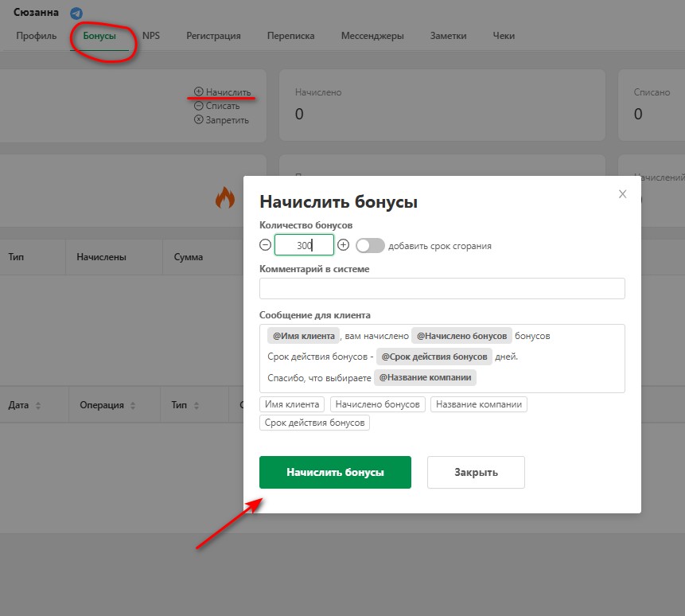Insert the Имя клиента variable chip
The image size is (685, 616).
pyautogui.click(x=292, y=404)
